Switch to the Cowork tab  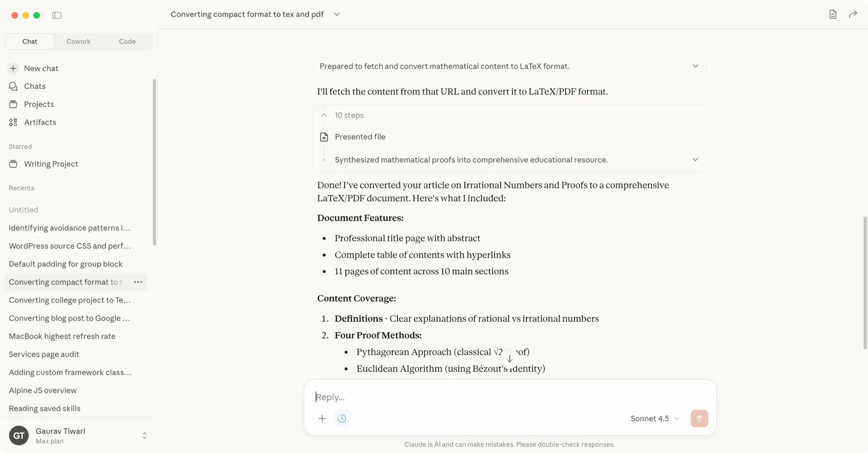tap(78, 41)
